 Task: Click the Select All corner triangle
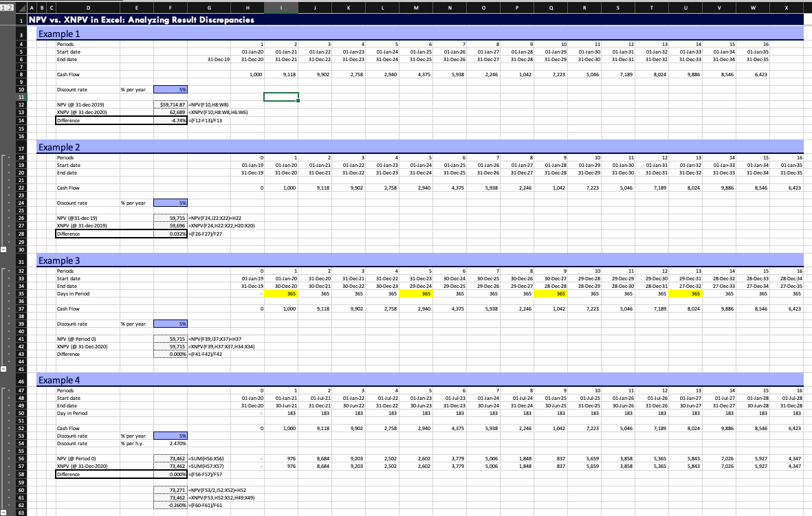click(x=21, y=6)
